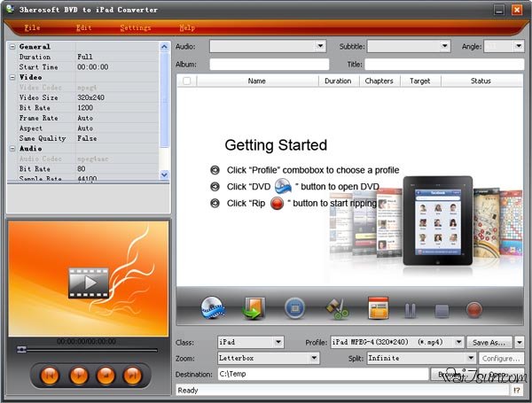Click the Configure button
The image size is (532, 403).
pyautogui.click(x=501, y=358)
